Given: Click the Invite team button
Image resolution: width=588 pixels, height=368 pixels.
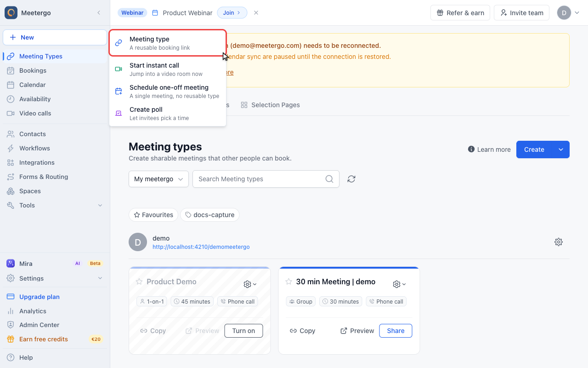Looking at the screenshot, I should (x=522, y=13).
